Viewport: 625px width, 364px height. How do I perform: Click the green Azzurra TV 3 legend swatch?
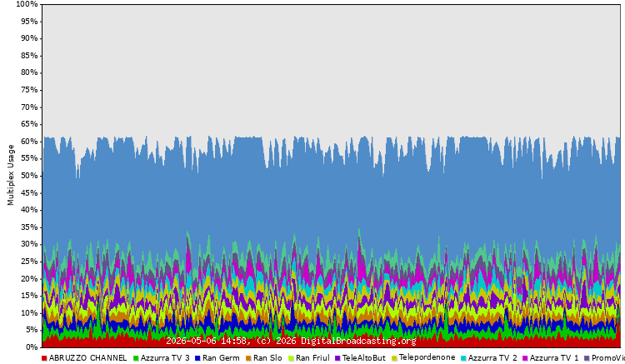pos(136,358)
